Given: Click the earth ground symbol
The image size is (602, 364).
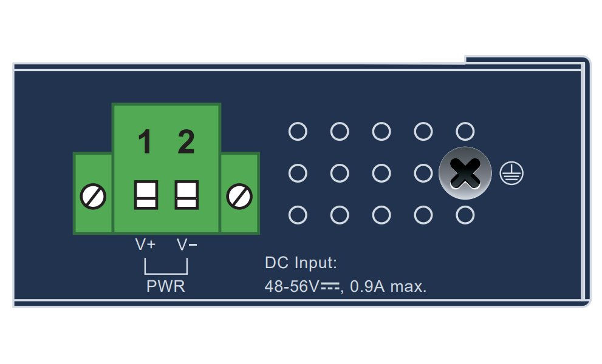Looking at the screenshot, I should pos(511,174).
